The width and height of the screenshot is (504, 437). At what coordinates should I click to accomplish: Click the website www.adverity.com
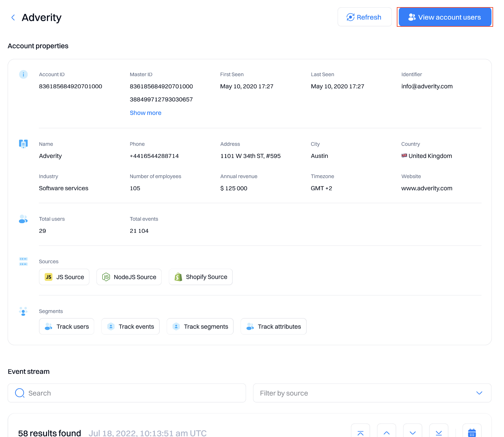point(427,188)
